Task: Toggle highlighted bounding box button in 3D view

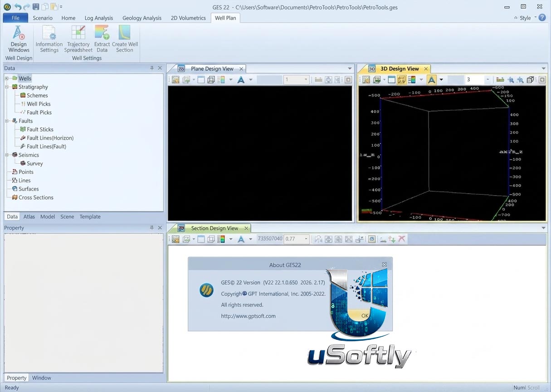Action: point(402,80)
